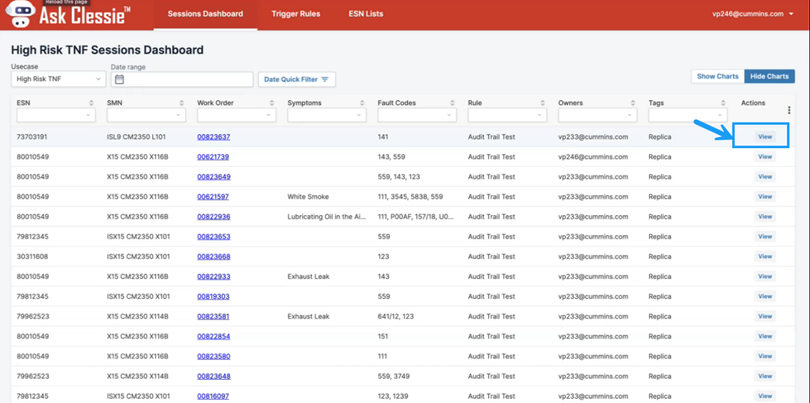Click owner vp246@cummins.com in the table

point(593,157)
